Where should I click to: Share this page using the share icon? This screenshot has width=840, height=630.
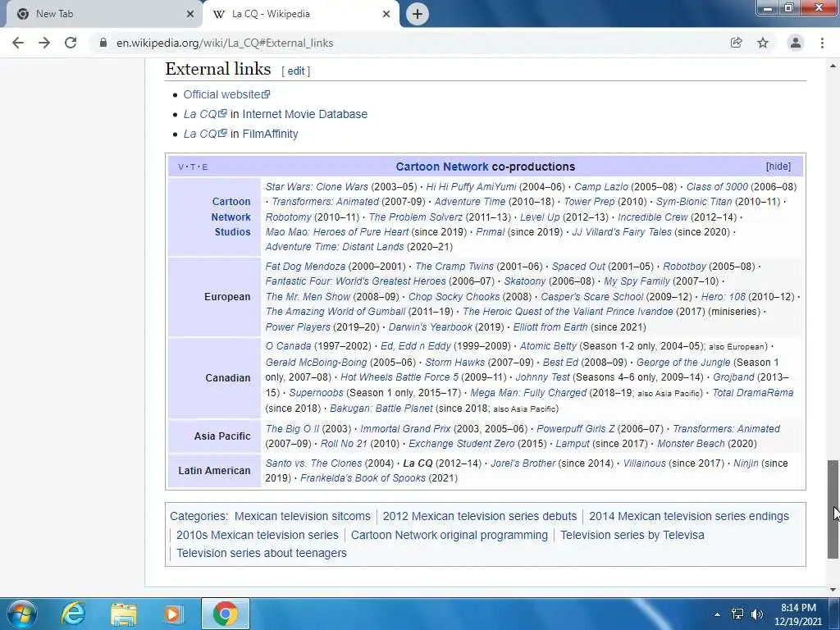[x=736, y=43]
